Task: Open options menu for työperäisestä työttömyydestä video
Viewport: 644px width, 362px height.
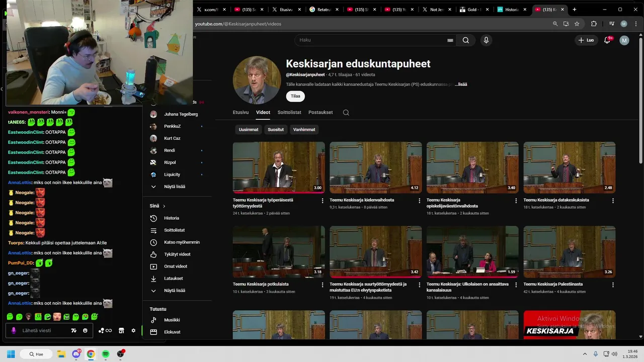Action: tap(323, 201)
